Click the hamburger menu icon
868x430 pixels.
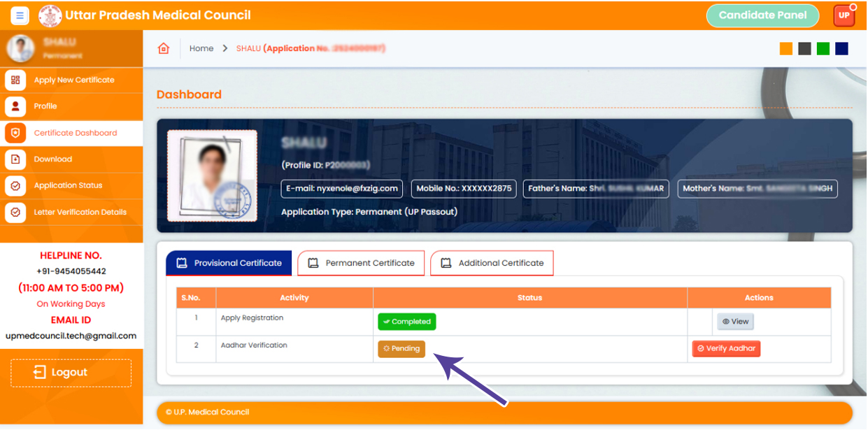20,15
